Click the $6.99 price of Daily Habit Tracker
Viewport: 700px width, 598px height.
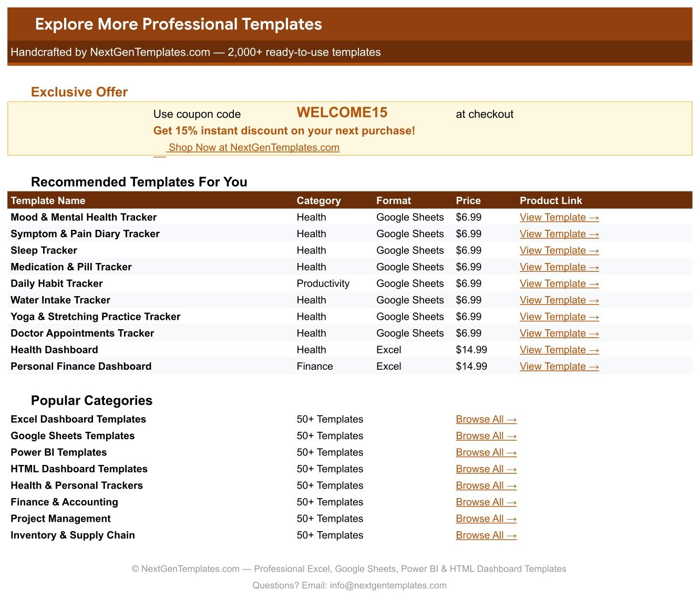[x=469, y=283]
